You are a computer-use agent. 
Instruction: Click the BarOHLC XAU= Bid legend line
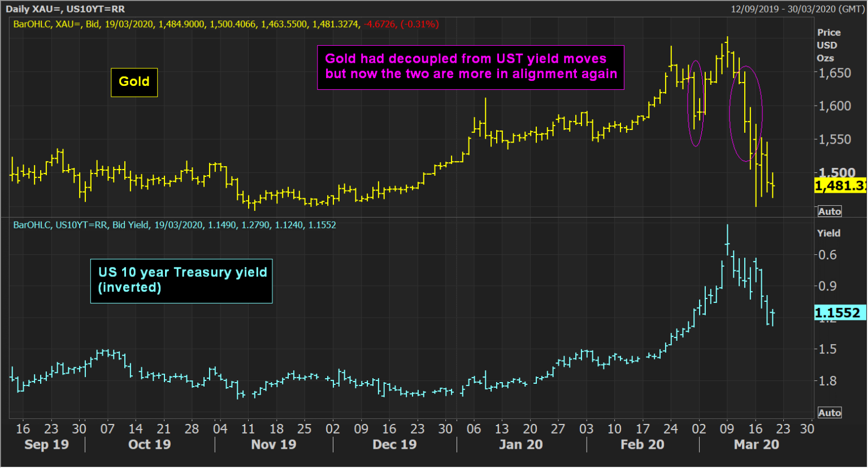point(226,24)
